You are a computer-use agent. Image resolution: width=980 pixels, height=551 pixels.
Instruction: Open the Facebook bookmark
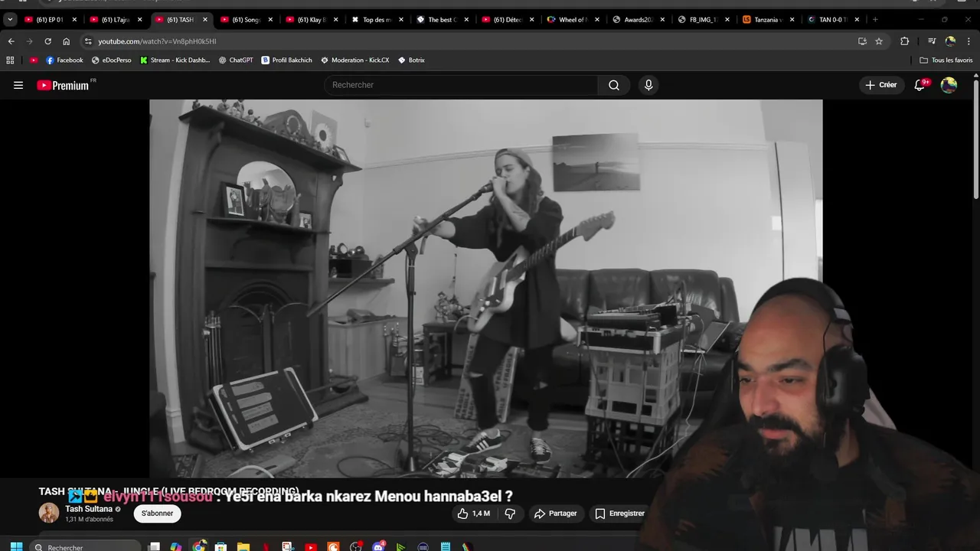pos(64,60)
